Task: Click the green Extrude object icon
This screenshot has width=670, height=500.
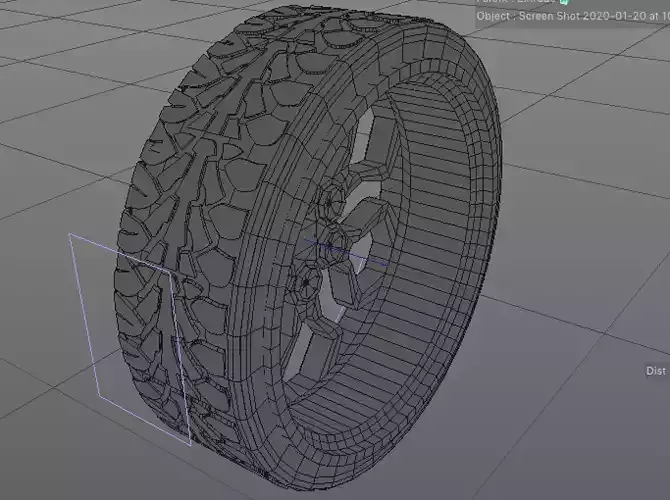Action: coord(564,2)
